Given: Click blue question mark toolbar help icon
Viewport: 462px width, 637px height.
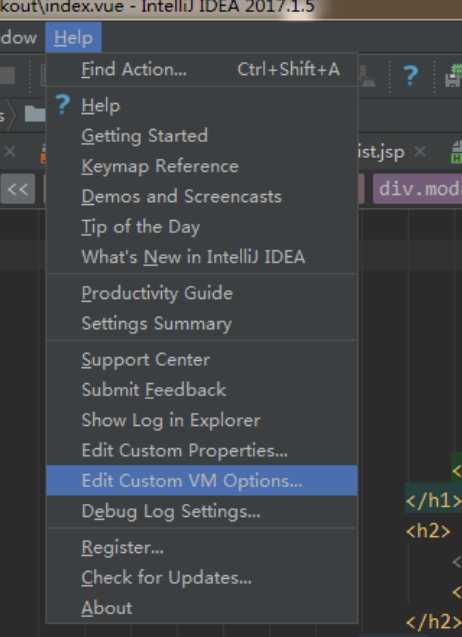Looking at the screenshot, I should [x=410, y=76].
